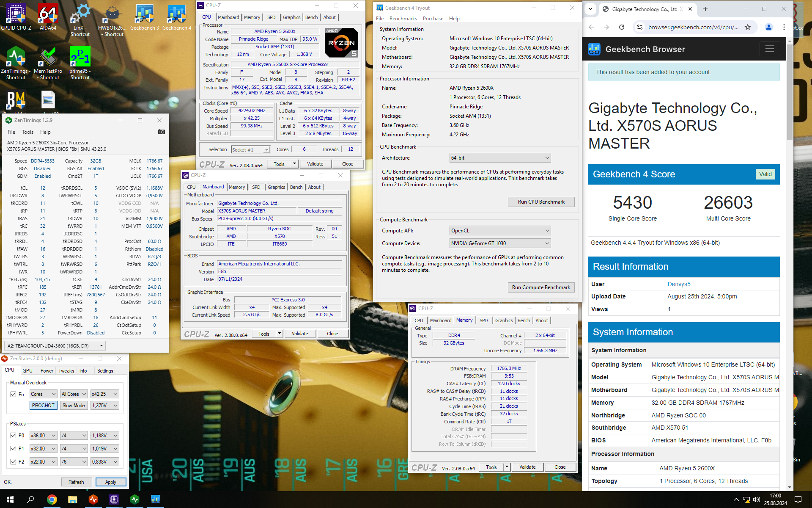Toggle the P0 PState checkbox

tap(13, 436)
